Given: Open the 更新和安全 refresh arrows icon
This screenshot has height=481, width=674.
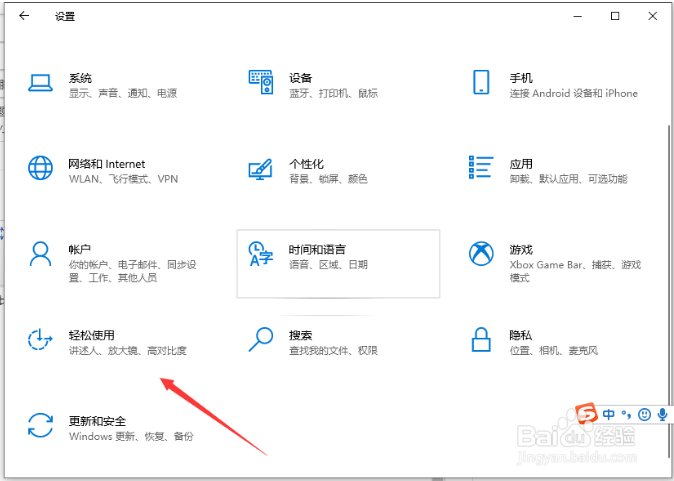Looking at the screenshot, I should [40, 425].
